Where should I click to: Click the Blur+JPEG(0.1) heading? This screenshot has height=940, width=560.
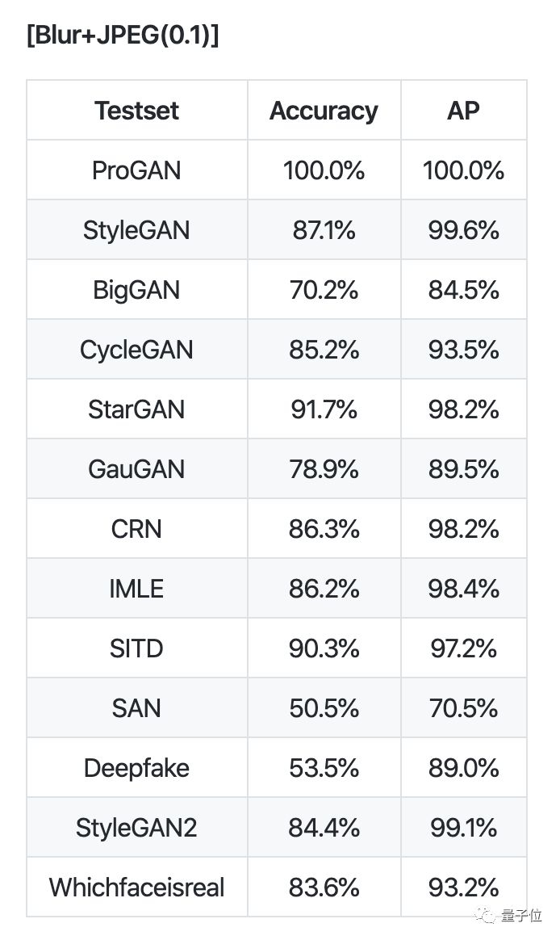click(123, 38)
